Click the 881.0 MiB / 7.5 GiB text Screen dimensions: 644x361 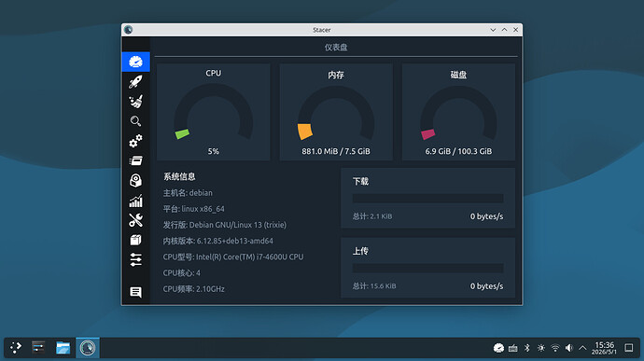click(x=336, y=151)
